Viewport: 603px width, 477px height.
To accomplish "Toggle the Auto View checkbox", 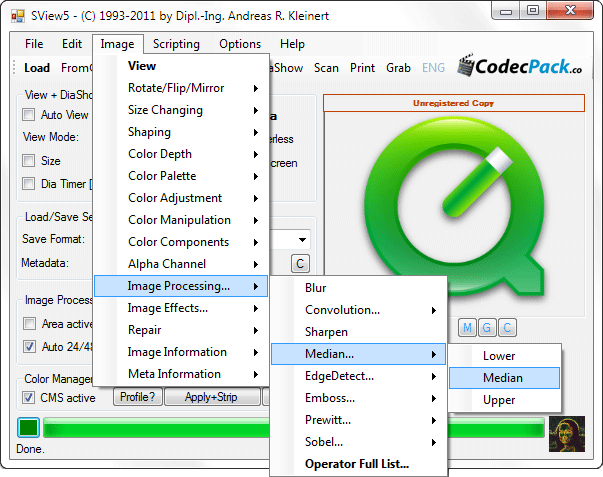I will 28,115.
